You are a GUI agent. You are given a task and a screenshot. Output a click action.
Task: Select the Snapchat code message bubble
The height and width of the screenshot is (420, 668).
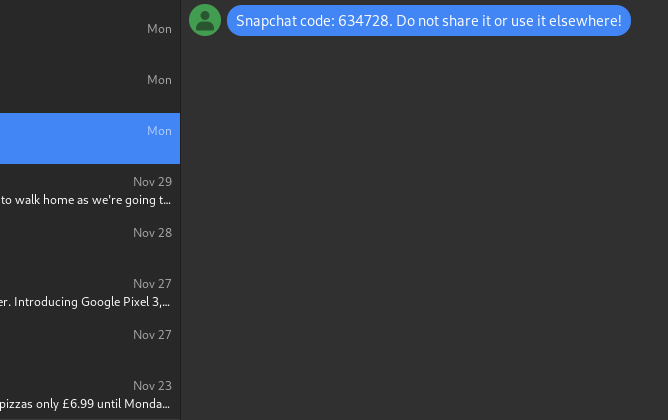click(x=429, y=20)
